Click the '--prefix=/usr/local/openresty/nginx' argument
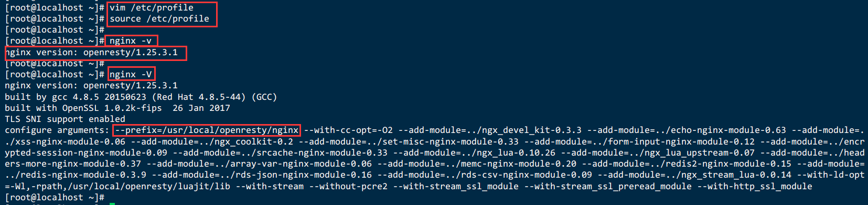The width and height of the screenshot is (868, 205). click(x=207, y=130)
